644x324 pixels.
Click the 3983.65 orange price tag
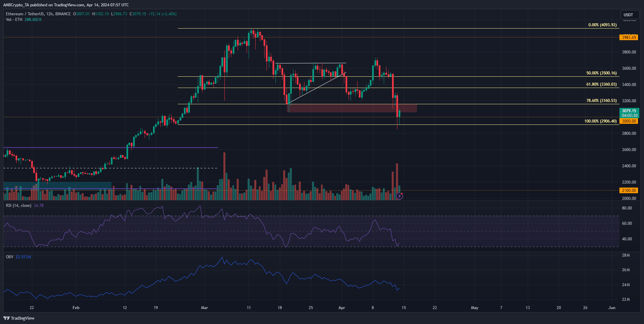[x=629, y=38]
